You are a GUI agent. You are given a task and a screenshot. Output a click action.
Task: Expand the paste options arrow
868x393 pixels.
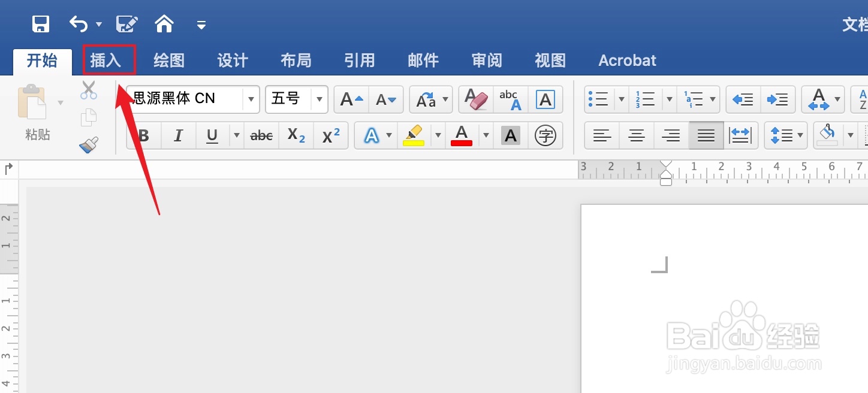61,103
